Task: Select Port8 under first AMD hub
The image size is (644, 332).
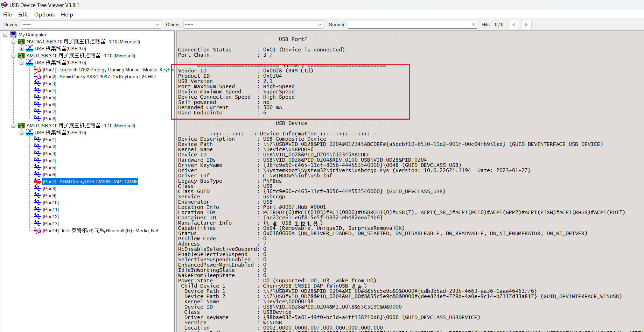Action: [49, 119]
